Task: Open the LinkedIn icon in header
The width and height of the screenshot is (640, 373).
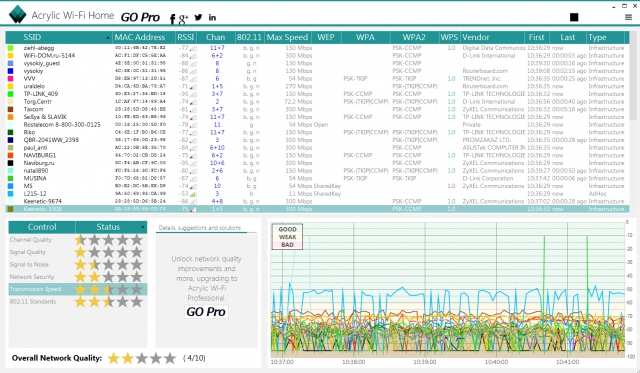Action: (x=212, y=17)
